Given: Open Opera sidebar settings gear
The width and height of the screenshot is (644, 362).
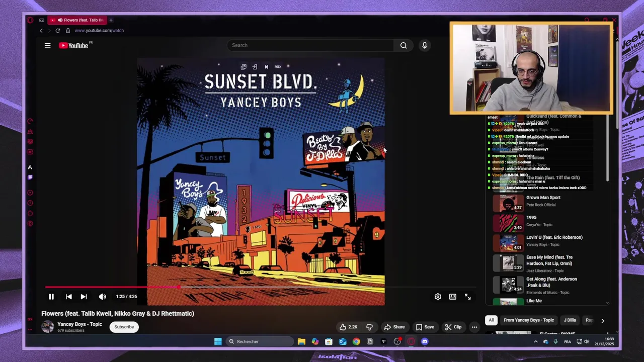Looking at the screenshot, I should point(30,224).
